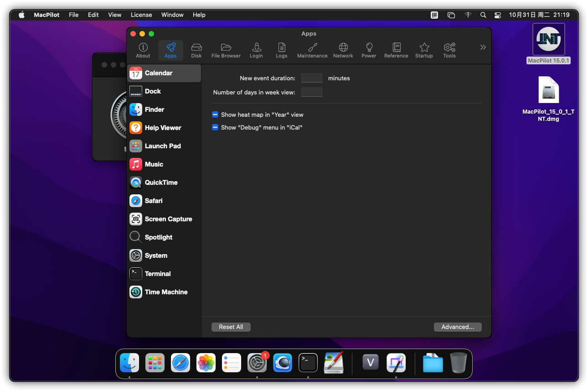
Task: Open the Startup section
Action: click(424, 50)
